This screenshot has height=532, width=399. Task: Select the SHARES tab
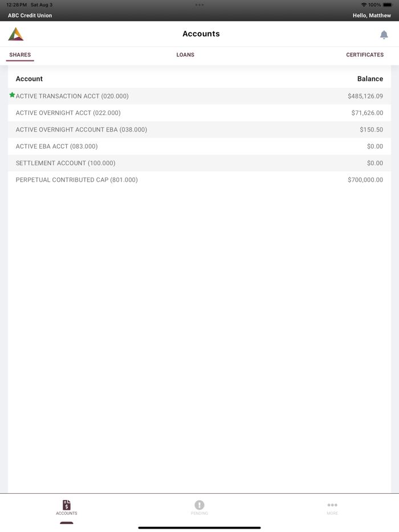pos(20,55)
